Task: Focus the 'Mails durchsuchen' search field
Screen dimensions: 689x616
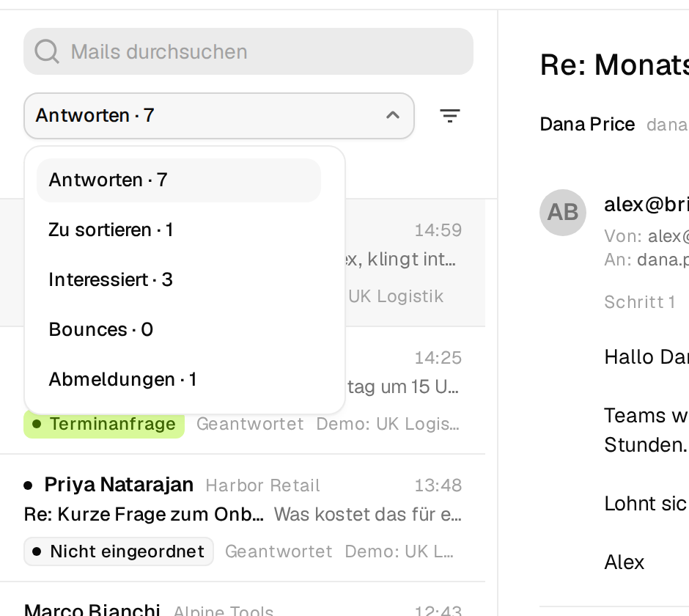Action: coord(248,51)
